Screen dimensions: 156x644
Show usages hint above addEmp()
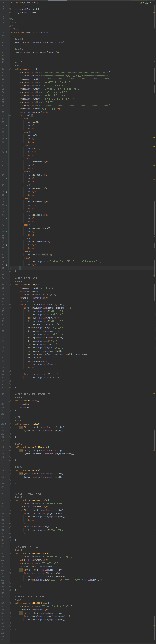(18, 281)
